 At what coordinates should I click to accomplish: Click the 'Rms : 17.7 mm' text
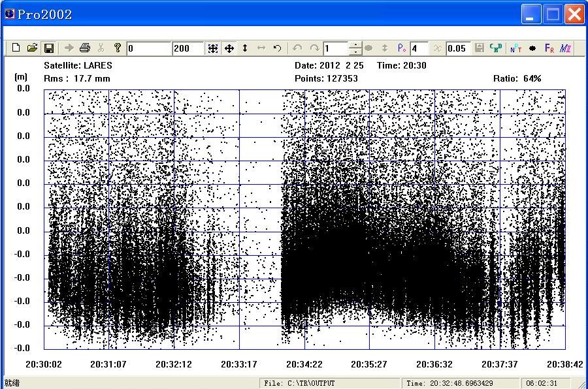(x=77, y=78)
